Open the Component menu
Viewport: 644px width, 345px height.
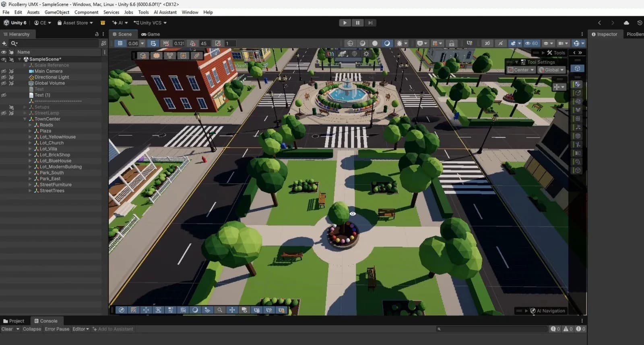point(86,12)
